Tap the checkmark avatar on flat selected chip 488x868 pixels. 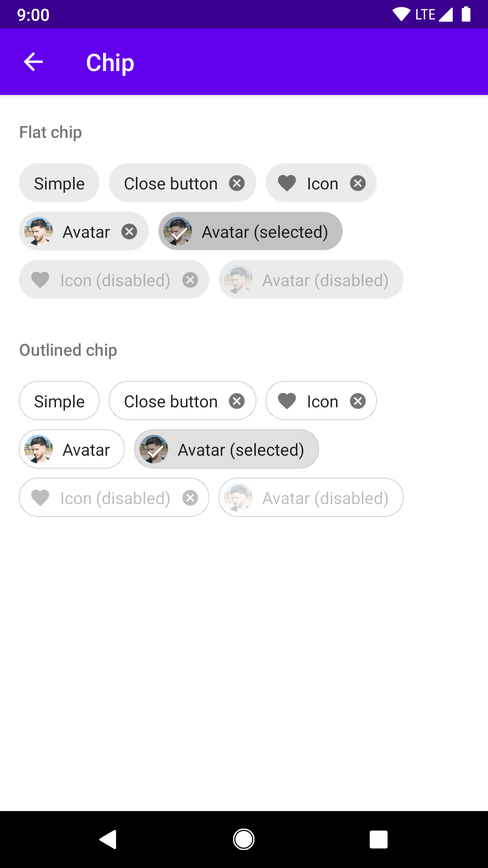point(178,231)
